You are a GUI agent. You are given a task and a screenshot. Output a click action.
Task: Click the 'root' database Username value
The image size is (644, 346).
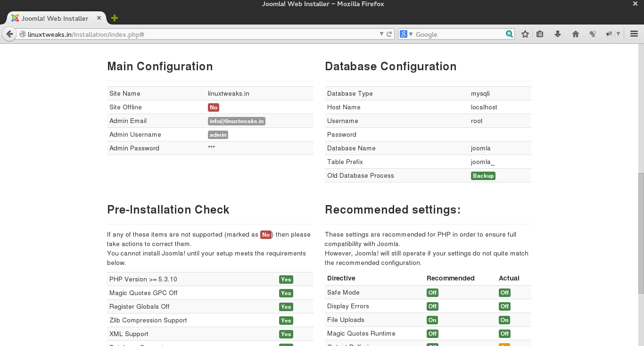click(477, 121)
